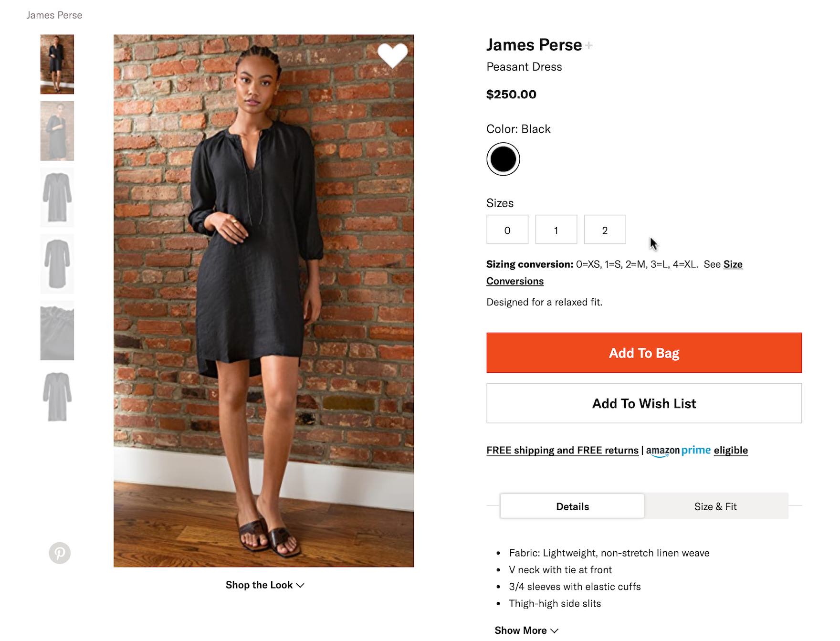Select the Black color swatch
The image size is (840, 641).
[503, 159]
